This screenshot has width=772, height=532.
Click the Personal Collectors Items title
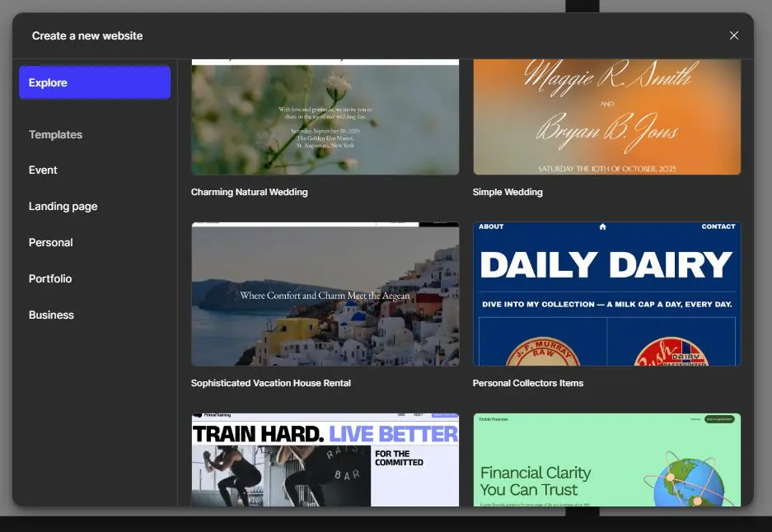coord(528,383)
